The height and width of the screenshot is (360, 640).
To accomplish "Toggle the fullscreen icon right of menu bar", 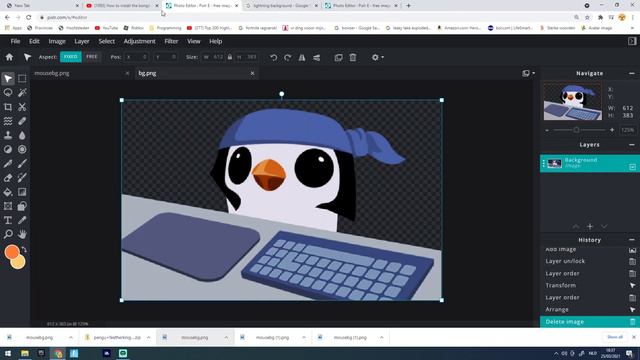I will (632, 41).
